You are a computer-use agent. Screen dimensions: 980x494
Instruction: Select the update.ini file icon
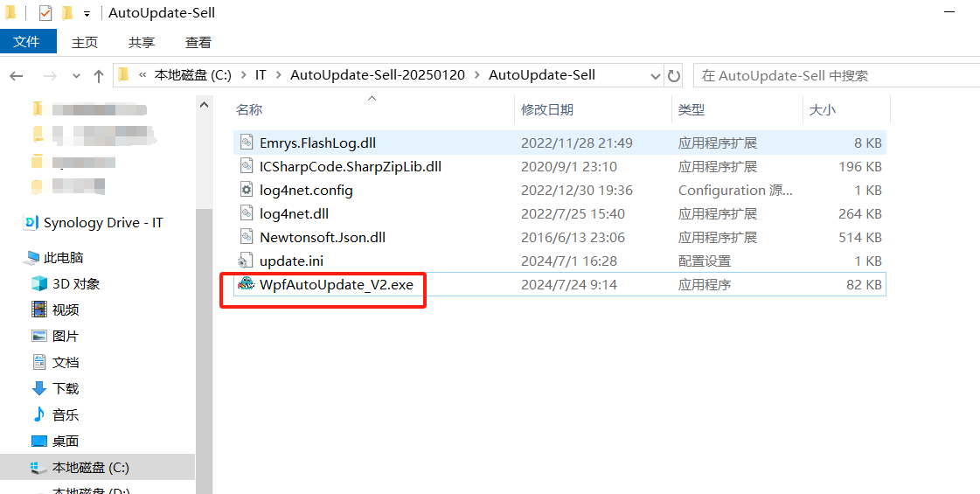coord(246,261)
